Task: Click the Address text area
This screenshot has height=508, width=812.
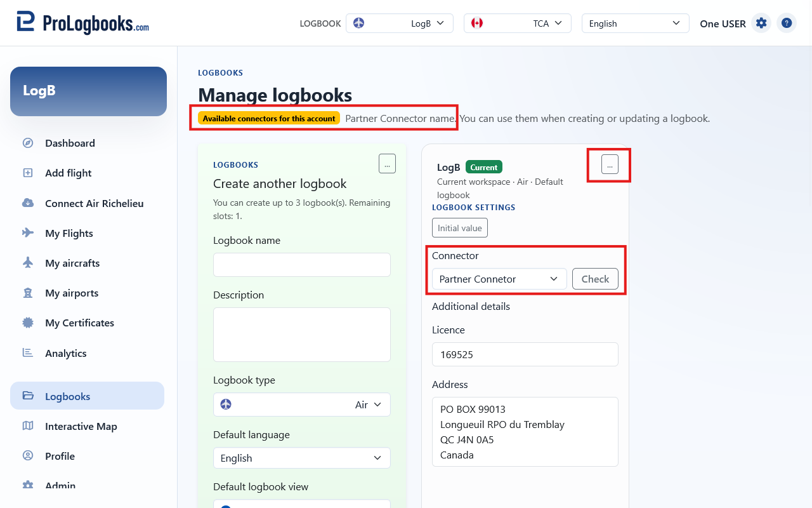Action: click(x=525, y=432)
